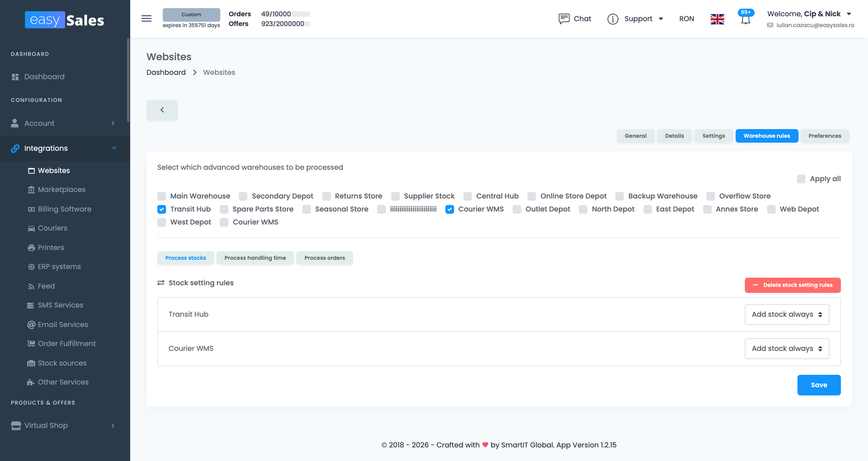Screen dimensions: 868x461
Task: Click the Stock setting rules arrows icon
Action: click(x=161, y=283)
